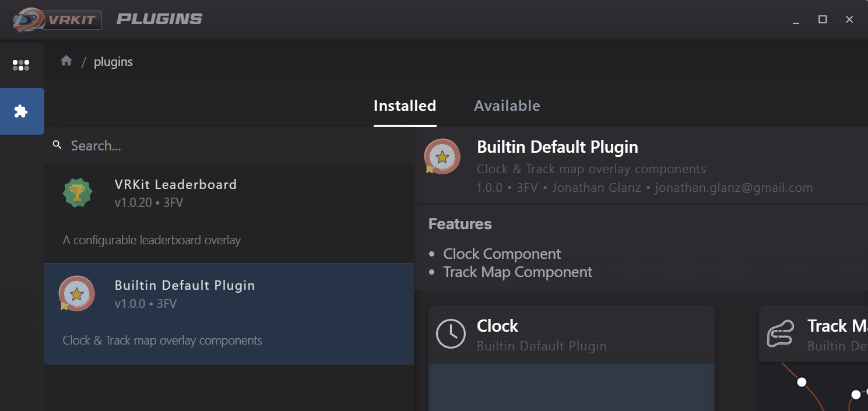The height and width of the screenshot is (411, 868).
Task: Click Builtin Default Plugin list badge icon
Action: tap(76, 293)
